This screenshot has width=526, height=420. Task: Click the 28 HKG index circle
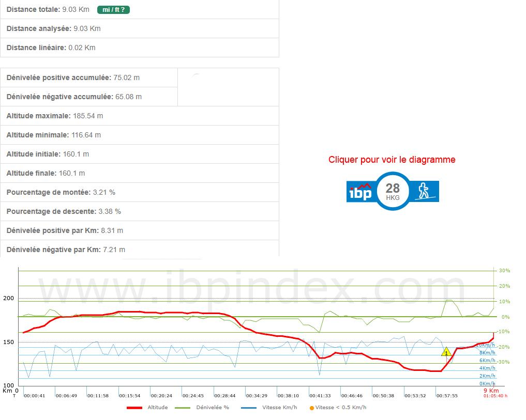[393, 191]
